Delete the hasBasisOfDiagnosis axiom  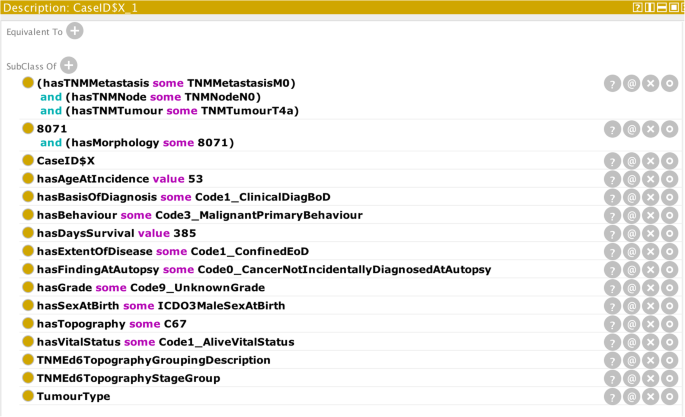click(x=650, y=197)
